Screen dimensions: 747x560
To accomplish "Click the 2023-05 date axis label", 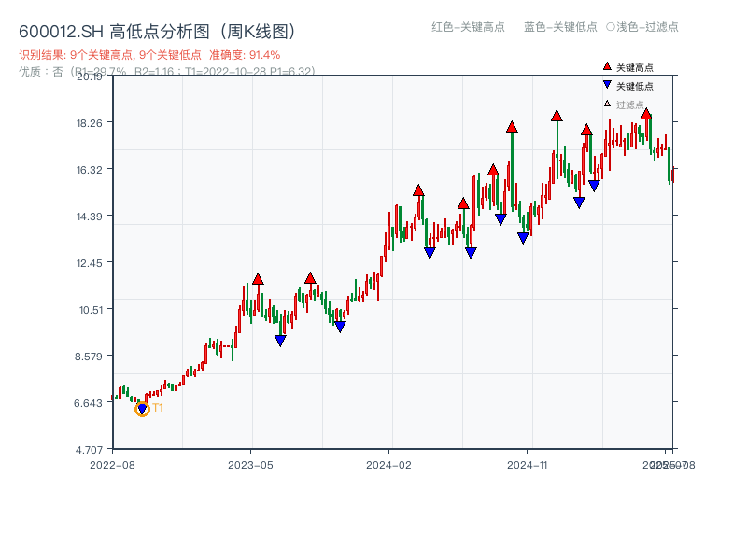I will 250,465.
